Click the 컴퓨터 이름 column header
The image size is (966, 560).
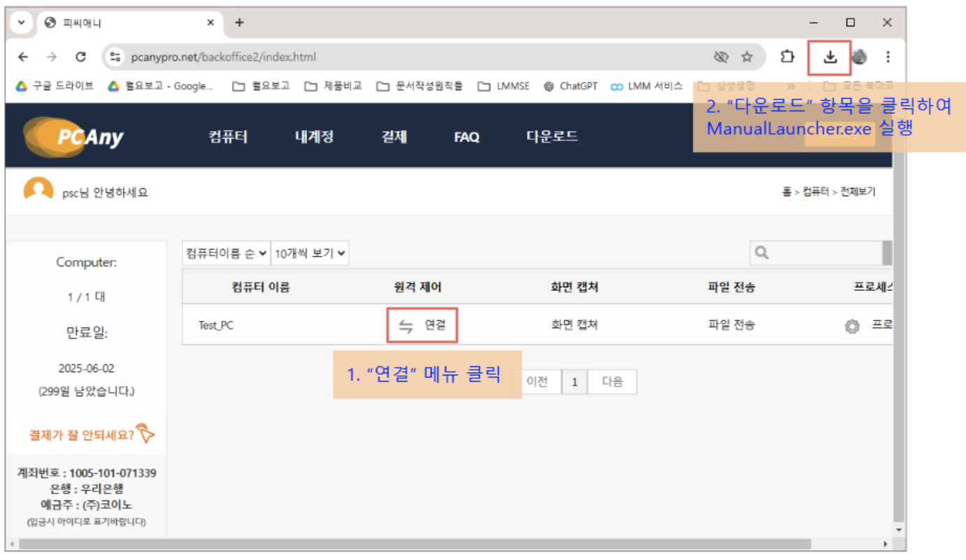(x=260, y=287)
